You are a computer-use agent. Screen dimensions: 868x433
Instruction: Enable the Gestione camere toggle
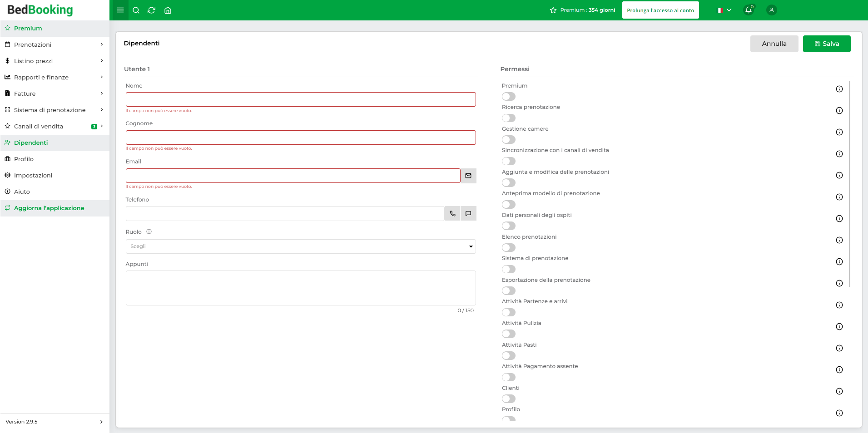[509, 139]
